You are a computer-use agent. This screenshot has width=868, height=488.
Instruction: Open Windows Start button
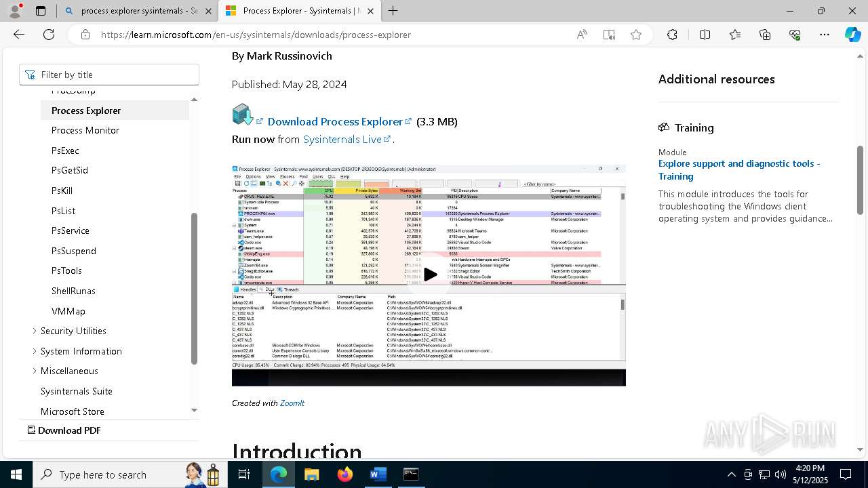(x=16, y=474)
